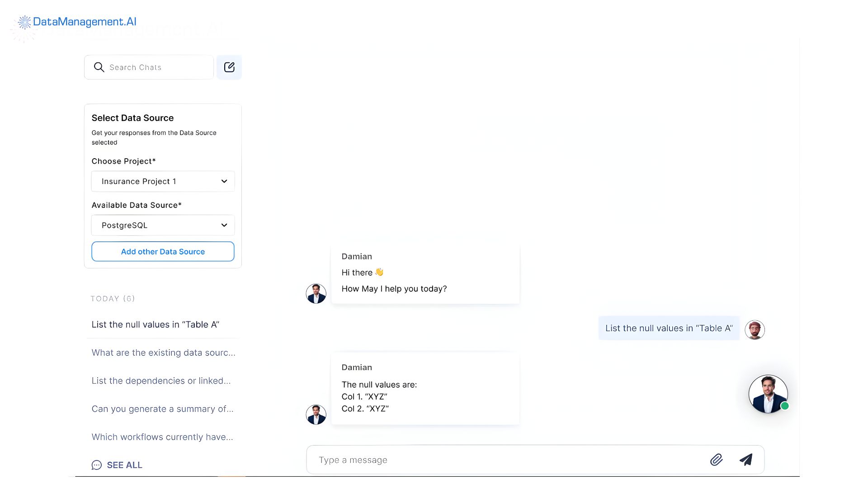This screenshot has width=868, height=488.
Task: Select the "List the null values in Table A" chat
Action: tap(156, 324)
